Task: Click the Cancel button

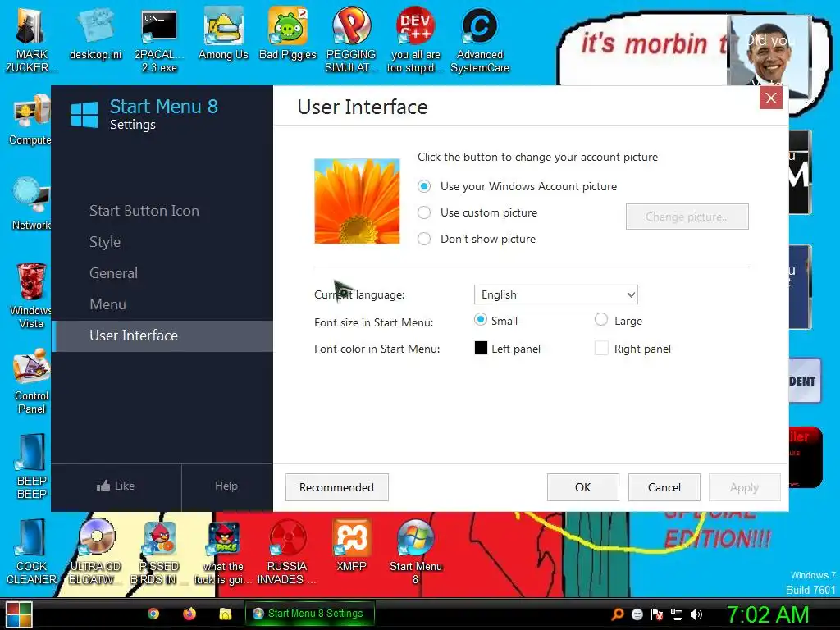Action: (664, 487)
